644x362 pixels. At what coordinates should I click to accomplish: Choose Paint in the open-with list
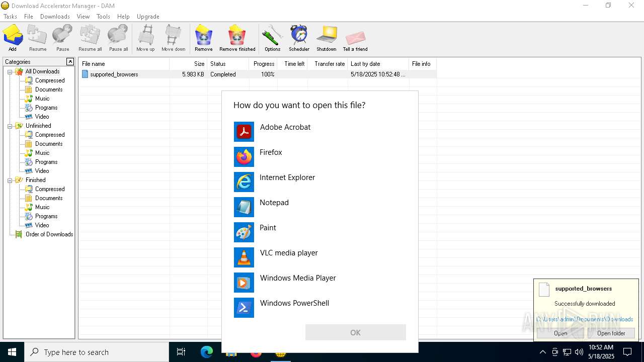tap(320, 232)
